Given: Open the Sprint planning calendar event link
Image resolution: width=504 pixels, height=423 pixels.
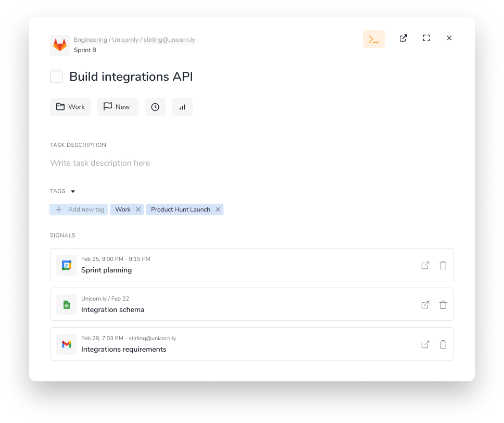Looking at the screenshot, I should click(425, 265).
